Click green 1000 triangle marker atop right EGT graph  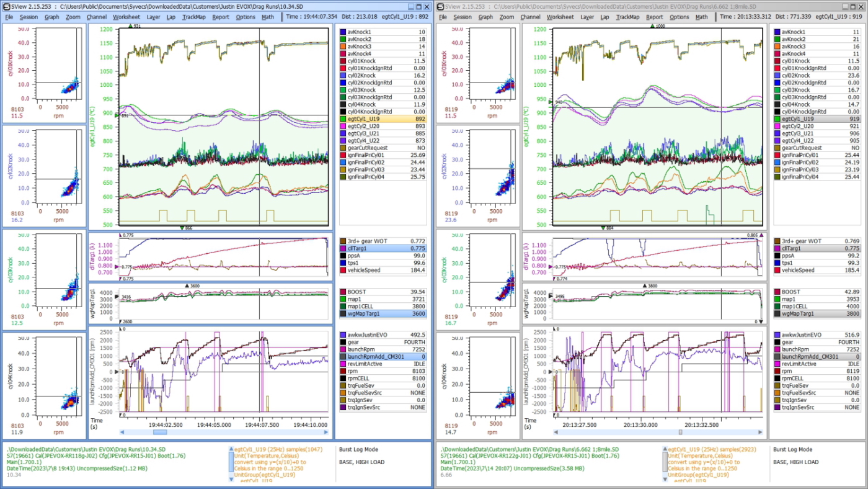652,27
